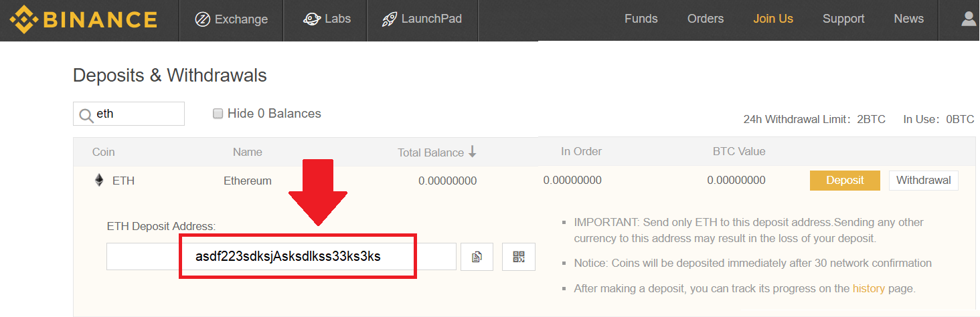This screenshot has width=980, height=317.
Task: Click the In Order column header
Action: pos(581,151)
